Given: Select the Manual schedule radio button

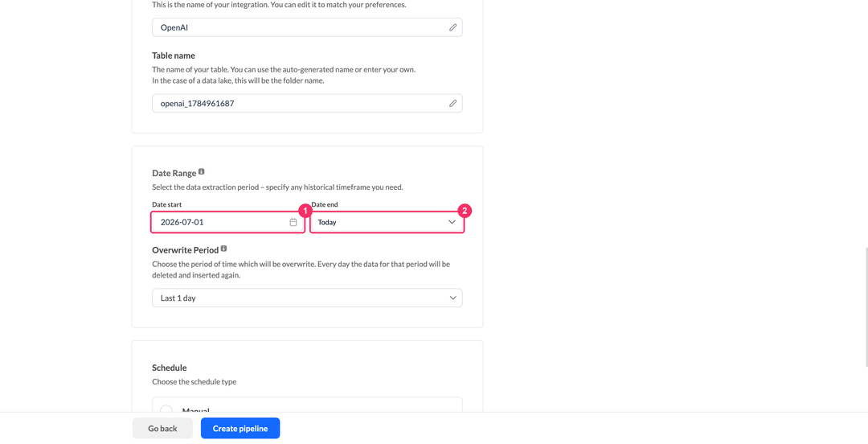Looking at the screenshot, I should (166, 409).
